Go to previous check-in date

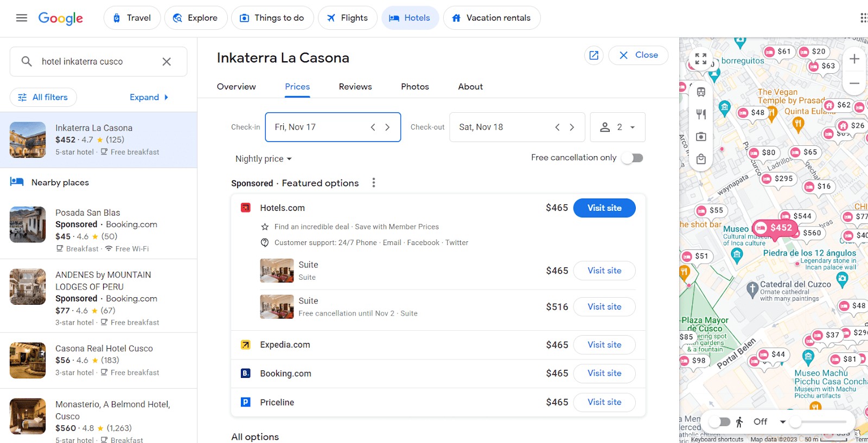point(373,127)
